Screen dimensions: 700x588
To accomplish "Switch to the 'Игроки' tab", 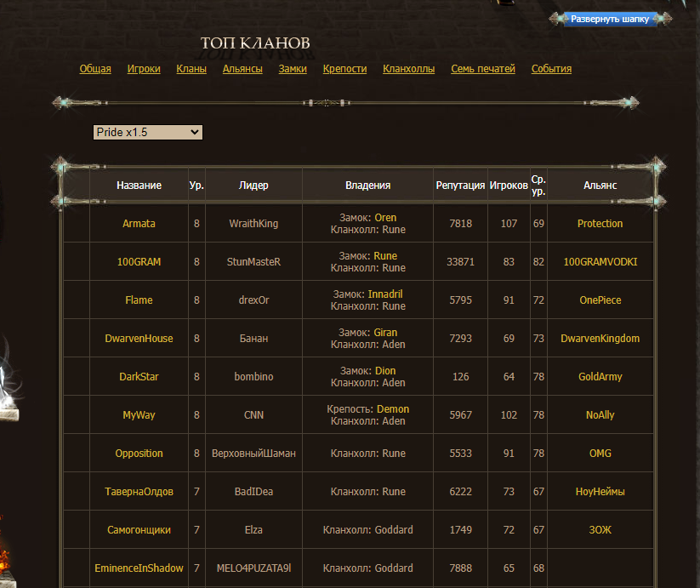I will 144,69.
